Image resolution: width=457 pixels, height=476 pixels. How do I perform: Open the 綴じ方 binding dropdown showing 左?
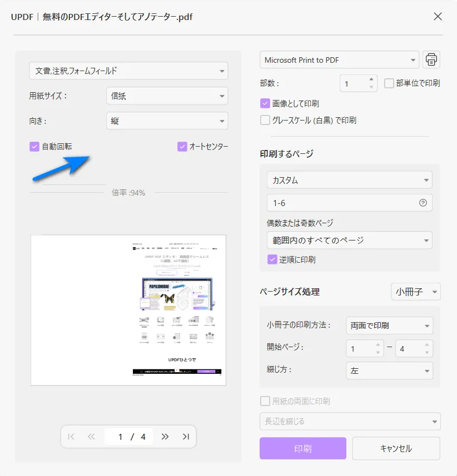coord(390,370)
